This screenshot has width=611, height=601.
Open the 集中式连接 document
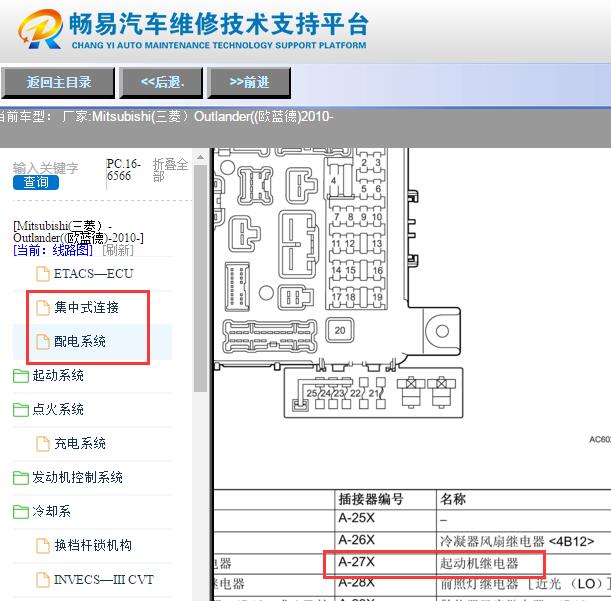click(87, 308)
